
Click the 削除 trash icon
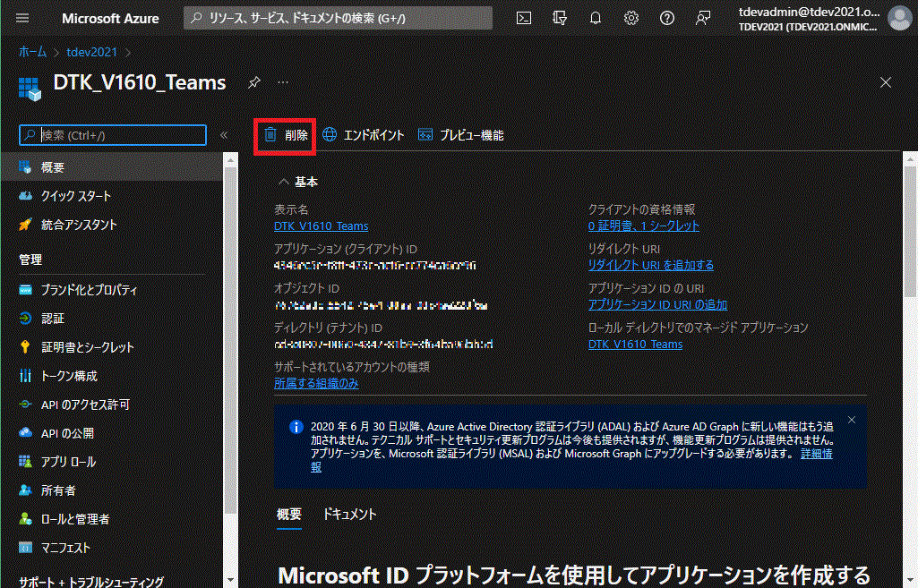pos(270,134)
